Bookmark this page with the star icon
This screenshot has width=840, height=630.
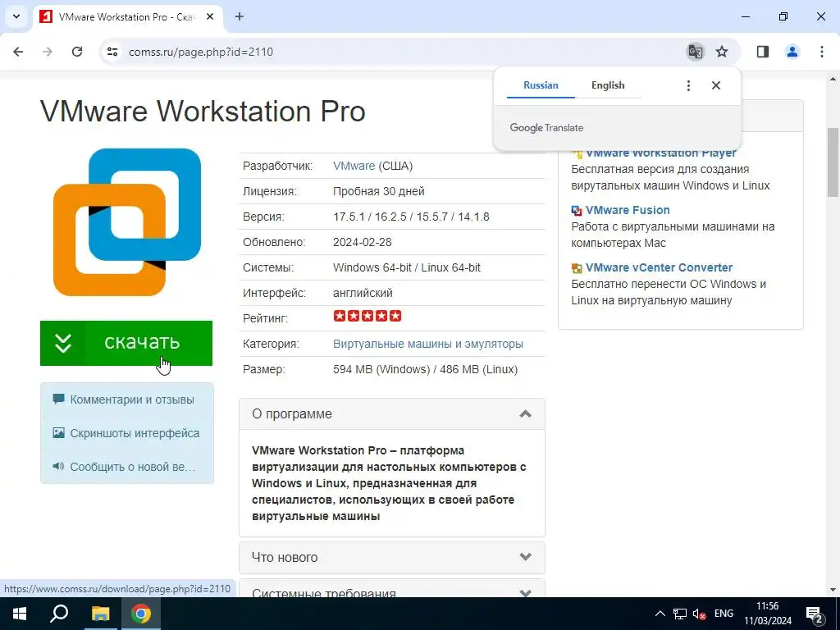tap(722, 52)
